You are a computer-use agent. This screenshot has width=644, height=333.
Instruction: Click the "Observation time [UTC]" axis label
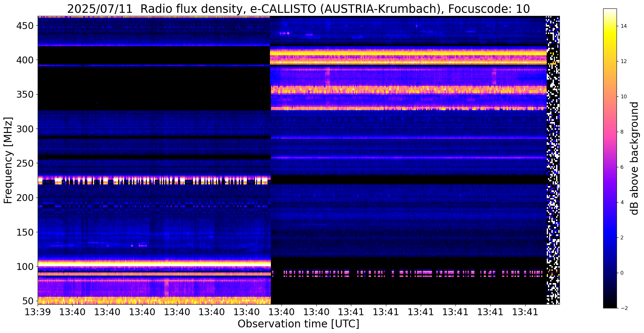click(298, 324)
